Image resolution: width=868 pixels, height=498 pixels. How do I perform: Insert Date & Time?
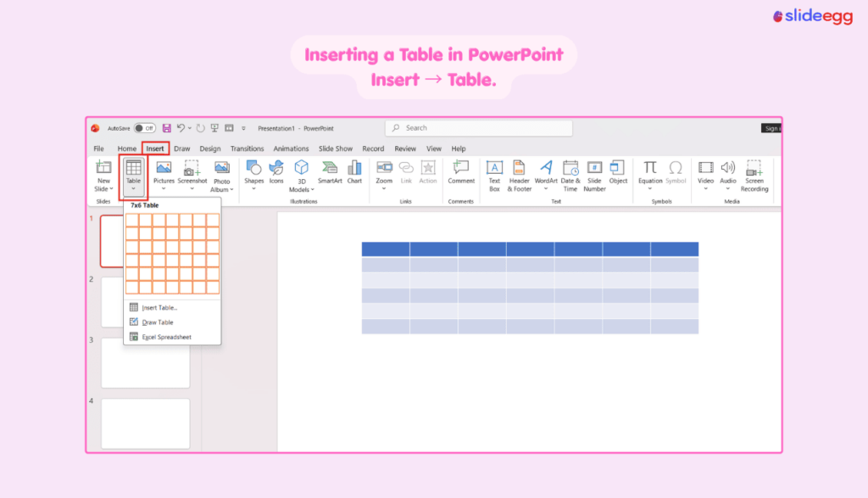click(570, 176)
